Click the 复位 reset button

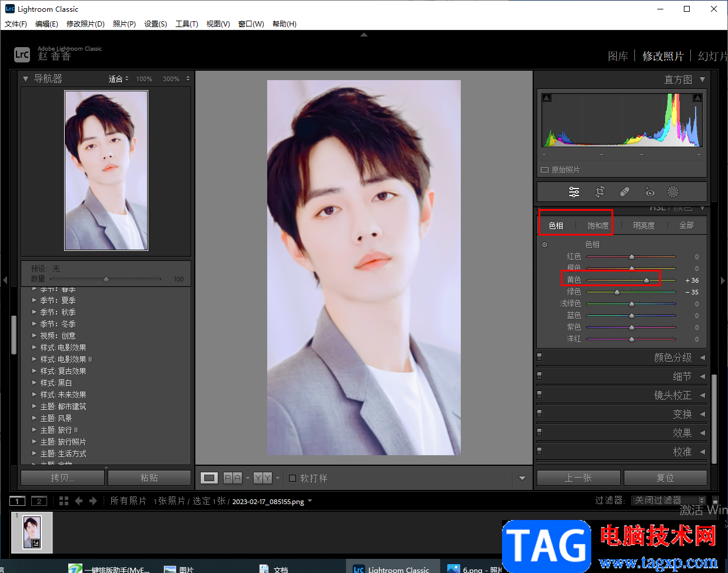point(665,478)
